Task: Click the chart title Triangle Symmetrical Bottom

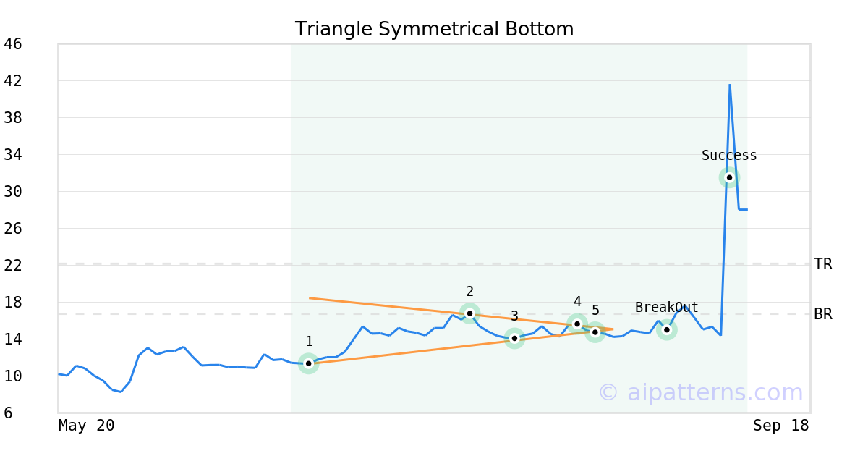Action: click(434, 29)
